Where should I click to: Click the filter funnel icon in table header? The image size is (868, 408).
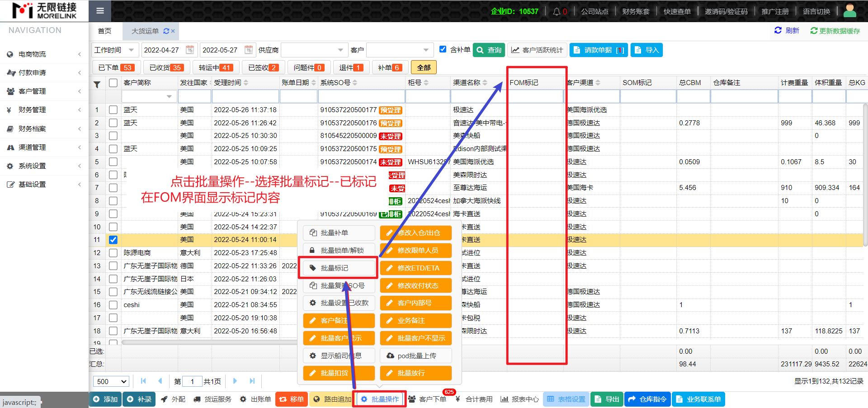97,84
